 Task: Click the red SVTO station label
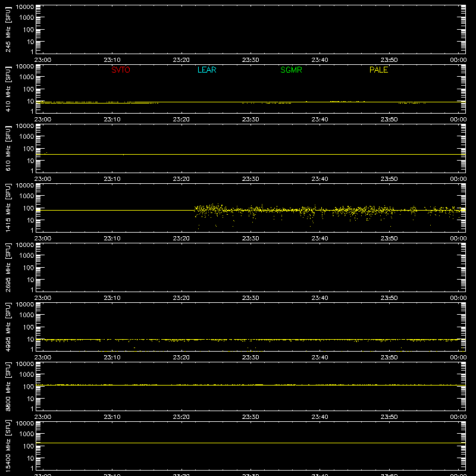(121, 70)
